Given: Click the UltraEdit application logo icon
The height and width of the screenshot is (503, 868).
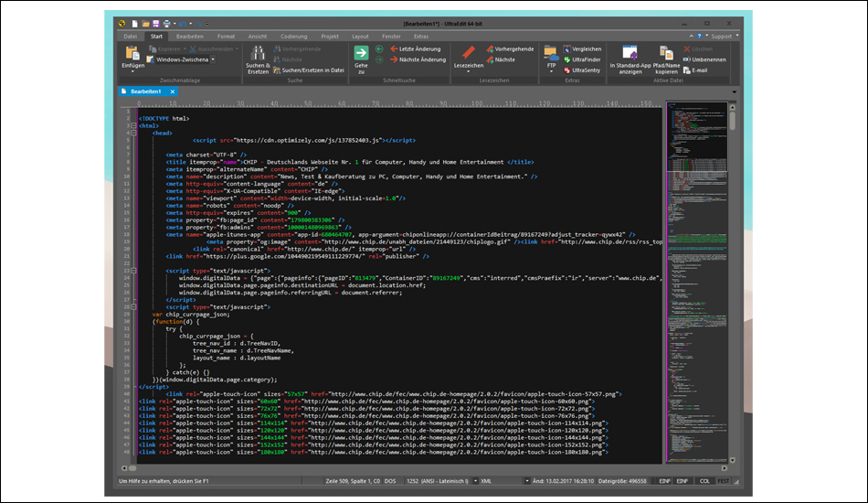Looking at the screenshot, I should click(x=122, y=24).
